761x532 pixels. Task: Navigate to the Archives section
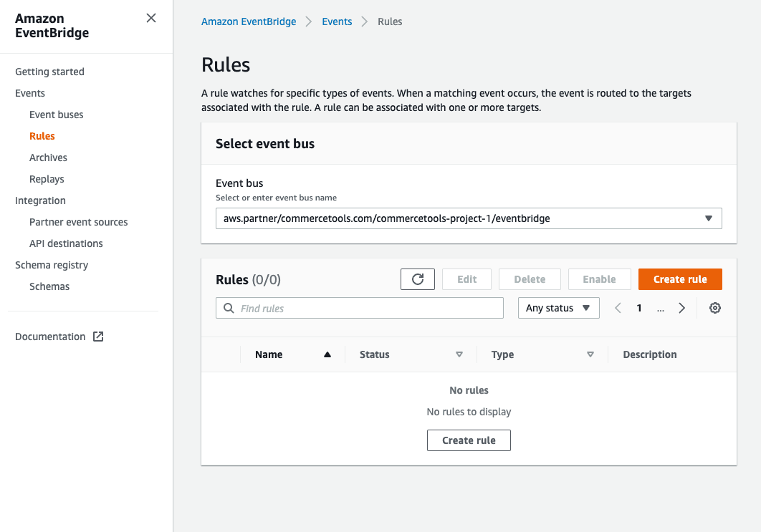click(48, 157)
